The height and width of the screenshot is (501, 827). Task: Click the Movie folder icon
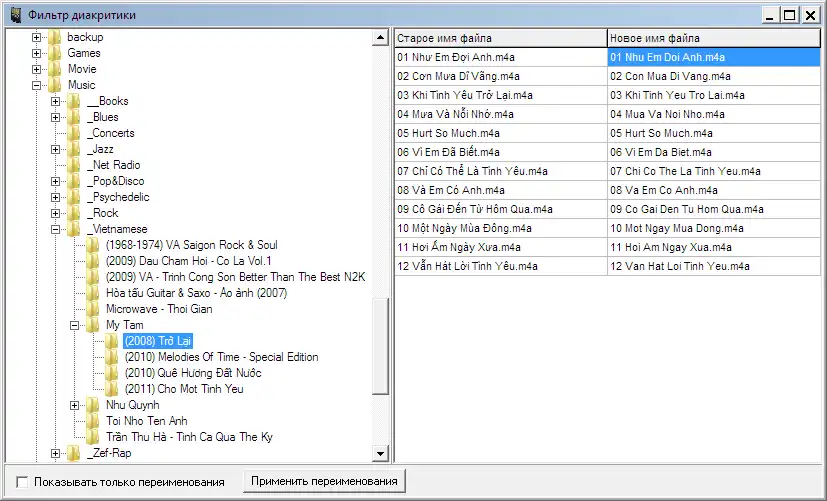coord(54,69)
